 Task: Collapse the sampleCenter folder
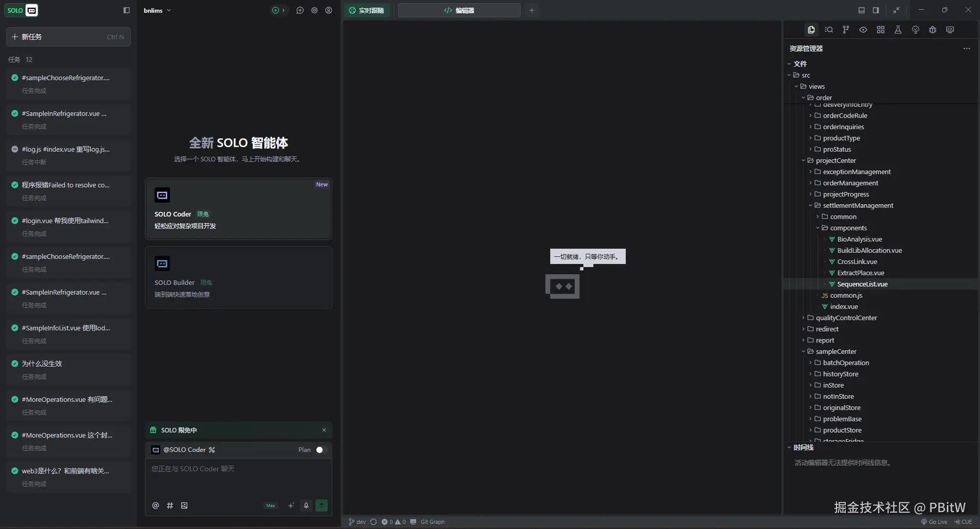click(x=803, y=351)
